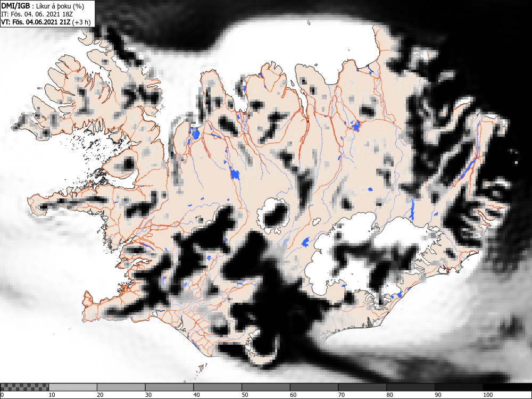Click the '60' legend scale label
Screen dimensions: 532x399
293,395
